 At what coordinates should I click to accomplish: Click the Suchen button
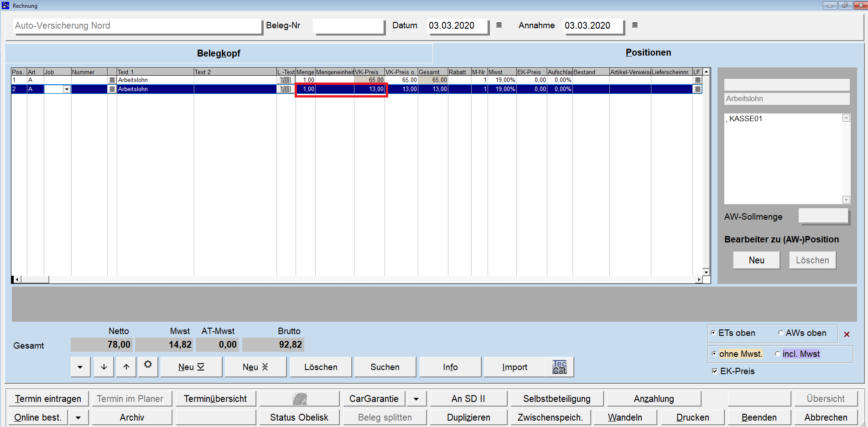click(x=385, y=367)
